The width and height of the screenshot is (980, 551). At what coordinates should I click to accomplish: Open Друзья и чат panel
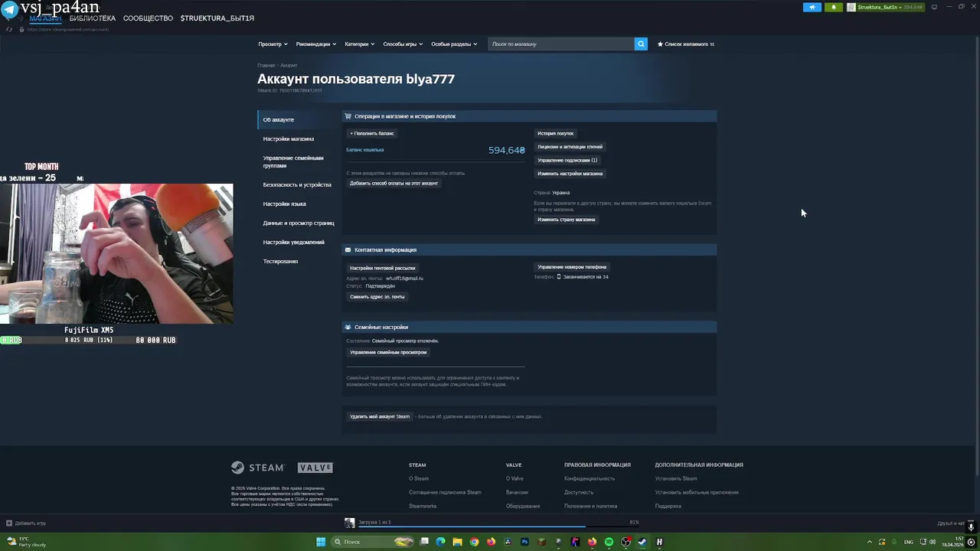(950, 523)
